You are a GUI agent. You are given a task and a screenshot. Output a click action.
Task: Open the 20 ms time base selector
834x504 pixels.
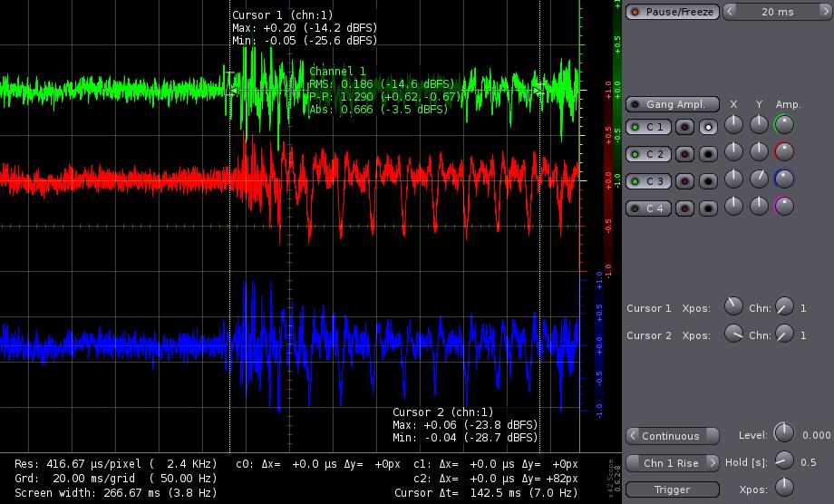pos(778,12)
